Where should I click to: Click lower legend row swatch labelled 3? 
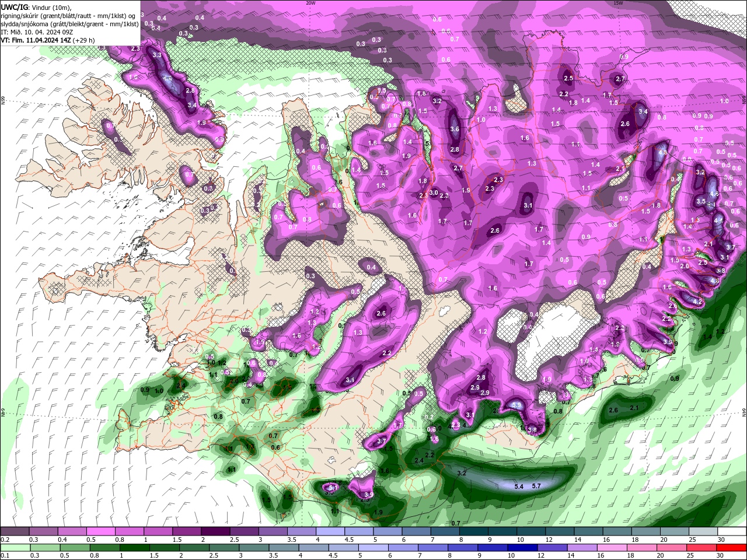coord(254,548)
